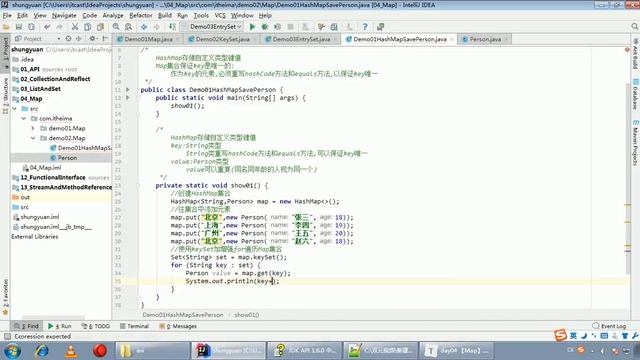Open the Navigate menu
The width and height of the screenshot is (640, 360).
click(x=64, y=16)
